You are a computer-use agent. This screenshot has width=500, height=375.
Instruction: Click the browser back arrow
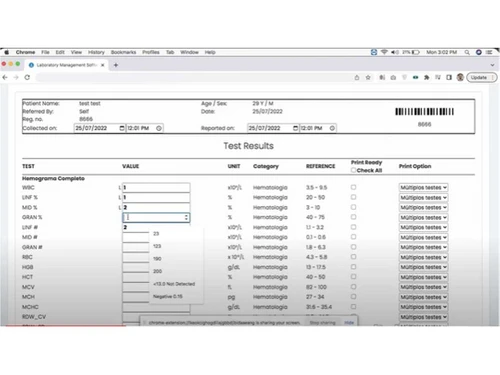point(5,77)
